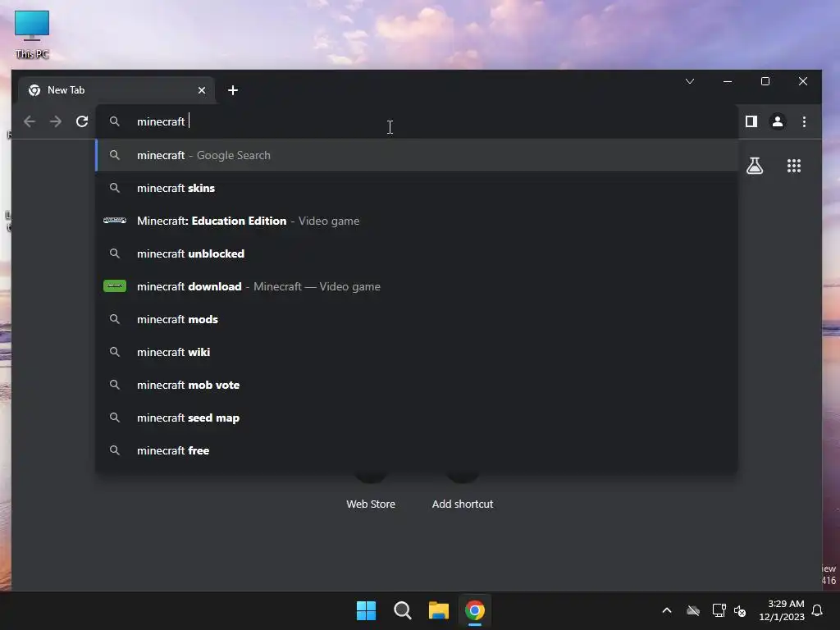Choose Minecraft: Education Edition suggestion
This screenshot has height=630, width=840.
point(417,221)
